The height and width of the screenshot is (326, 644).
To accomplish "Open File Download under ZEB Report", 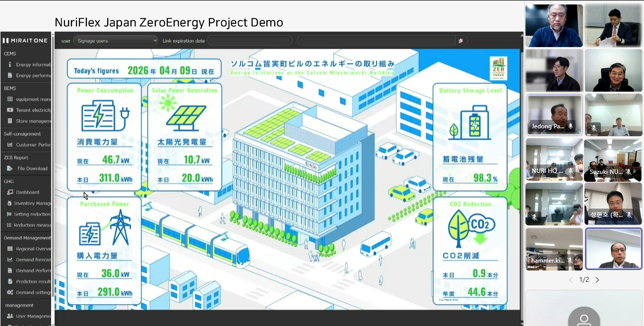I will coord(32,168).
